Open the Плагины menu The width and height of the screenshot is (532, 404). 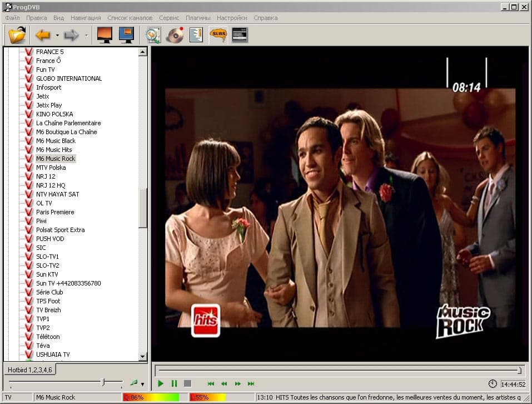198,18
